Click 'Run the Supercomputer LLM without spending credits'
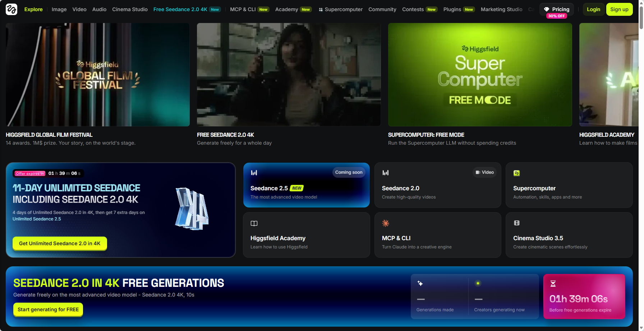This screenshot has height=331, width=644. [x=452, y=143]
